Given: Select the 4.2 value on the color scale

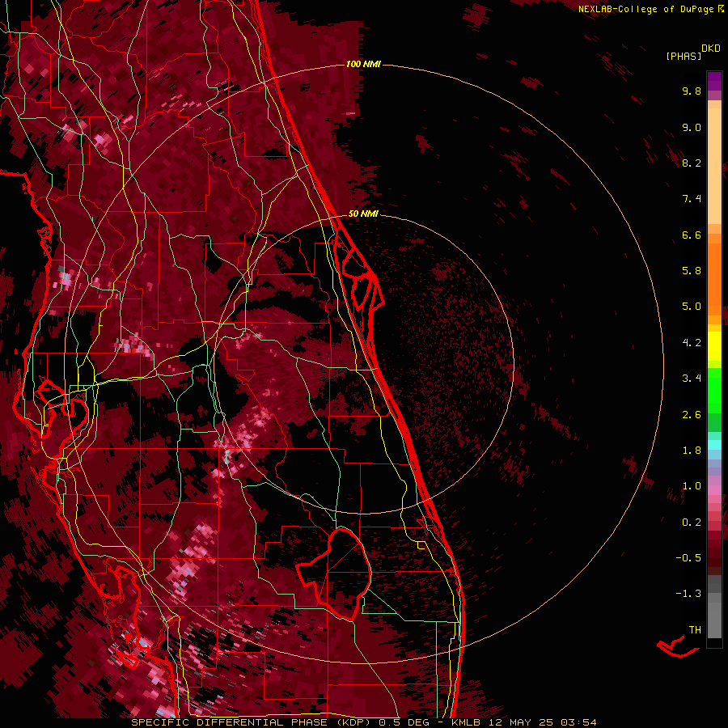Looking at the screenshot, I should (x=692, y=343).
